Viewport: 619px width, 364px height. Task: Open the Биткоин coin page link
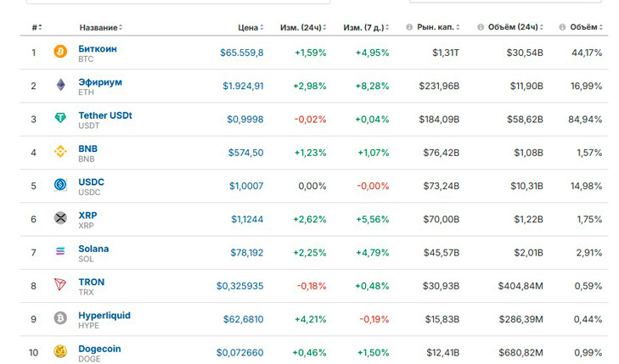(x=98, y=49)
